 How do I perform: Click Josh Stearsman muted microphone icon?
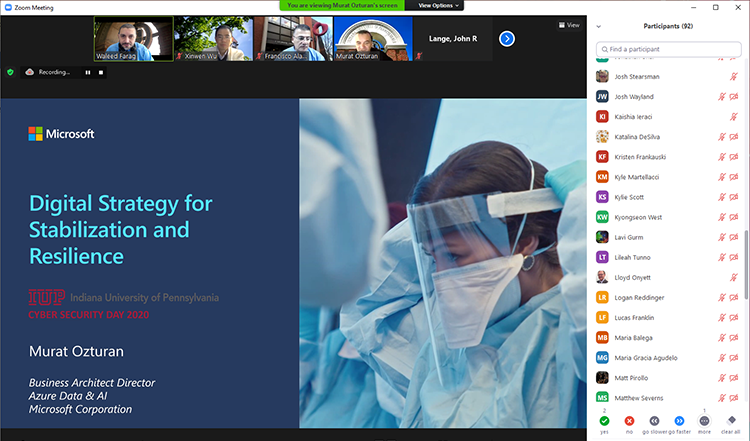pos(734,77)
